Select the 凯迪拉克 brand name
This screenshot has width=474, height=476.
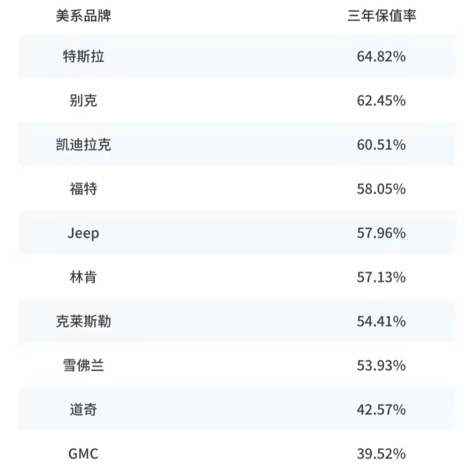point(83,145)
